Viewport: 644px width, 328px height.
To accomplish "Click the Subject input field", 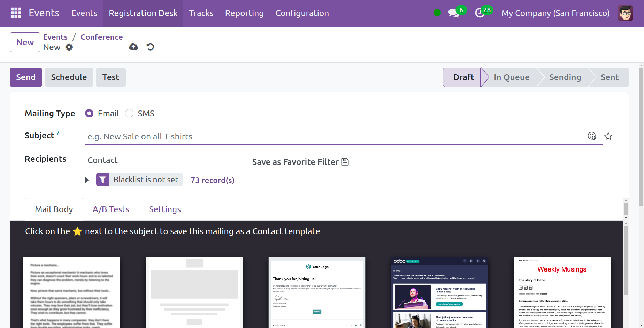I will (335, 136).
